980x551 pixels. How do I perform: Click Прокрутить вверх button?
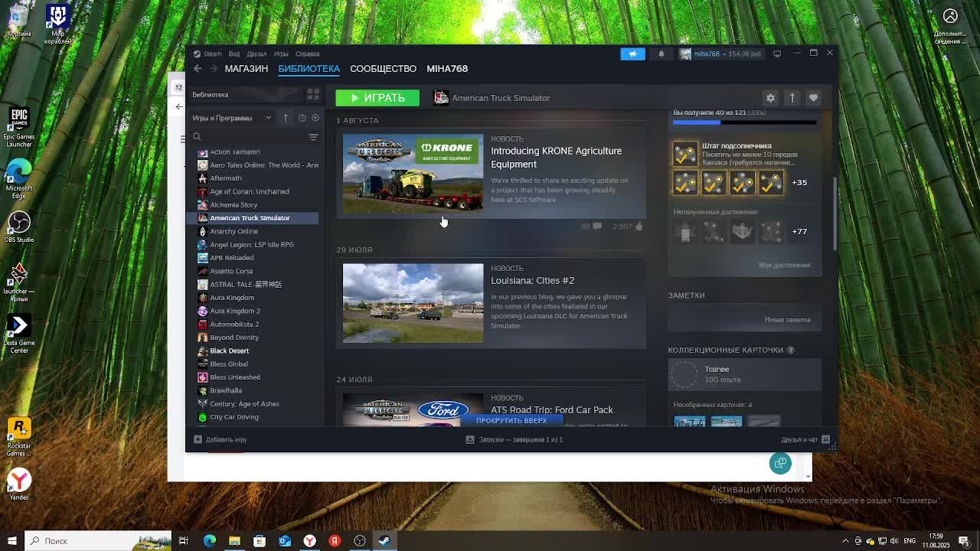511,421
